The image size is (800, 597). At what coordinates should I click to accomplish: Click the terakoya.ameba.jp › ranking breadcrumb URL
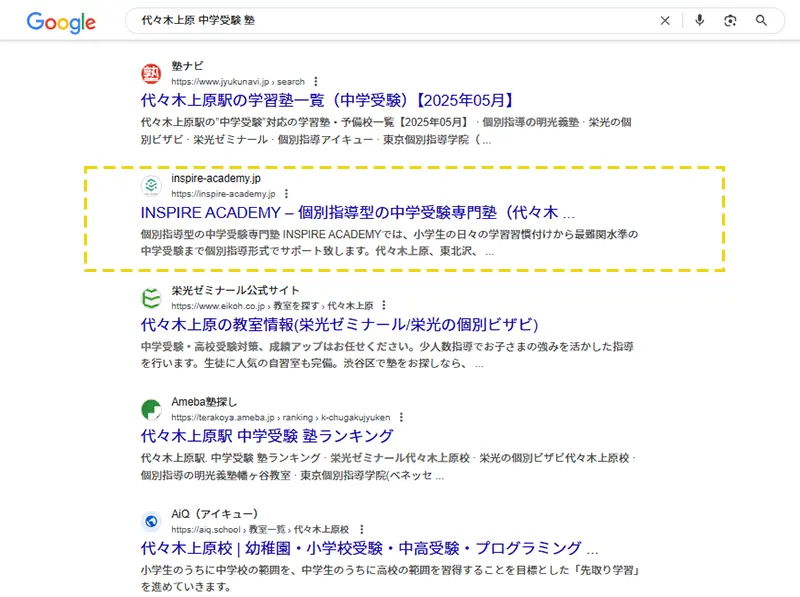tap(281, 417)
